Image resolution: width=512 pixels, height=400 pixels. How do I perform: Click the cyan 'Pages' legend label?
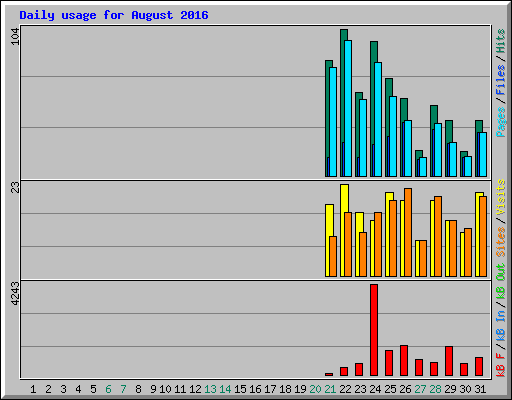(501, 122)
